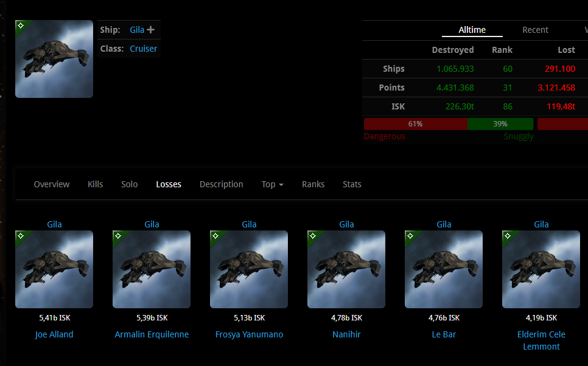Click Gila title link above 5,39b ISK loss
588x366 pixels.
click(x=152, y=224)
